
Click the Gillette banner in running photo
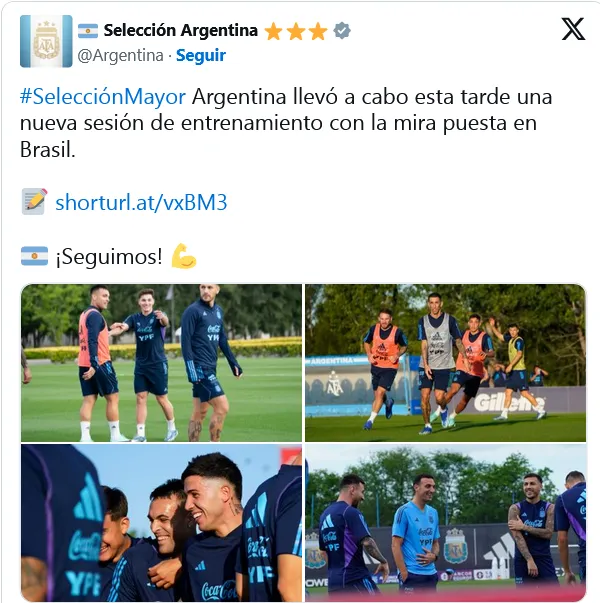(509, 403)
